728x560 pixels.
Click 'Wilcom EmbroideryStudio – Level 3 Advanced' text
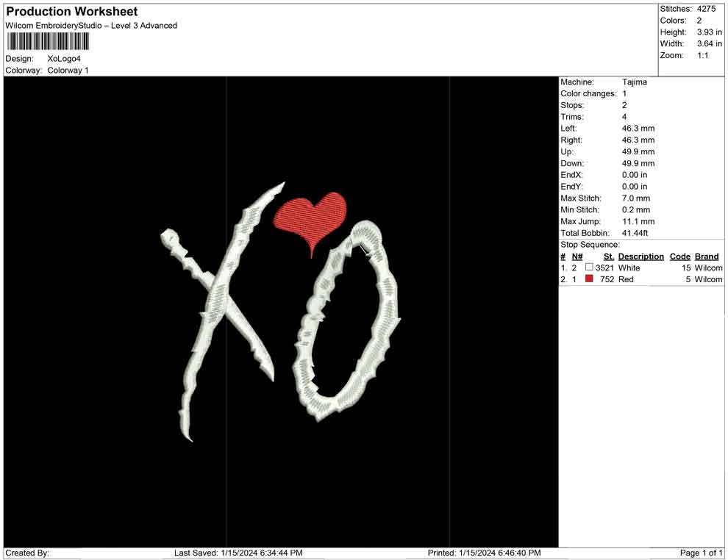point(91,26)
